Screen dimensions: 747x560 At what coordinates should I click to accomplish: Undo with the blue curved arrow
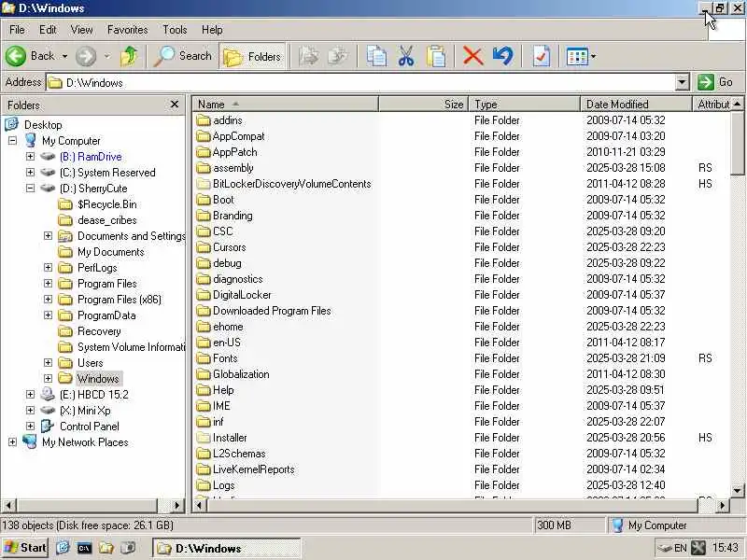click(503, 56)
